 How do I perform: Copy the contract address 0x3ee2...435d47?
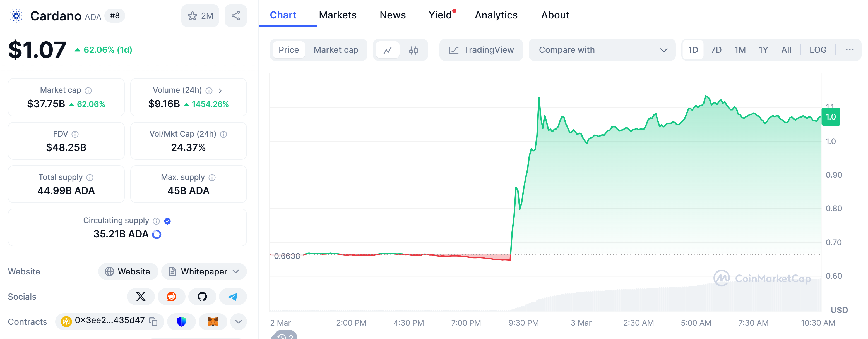coord(153,321)
